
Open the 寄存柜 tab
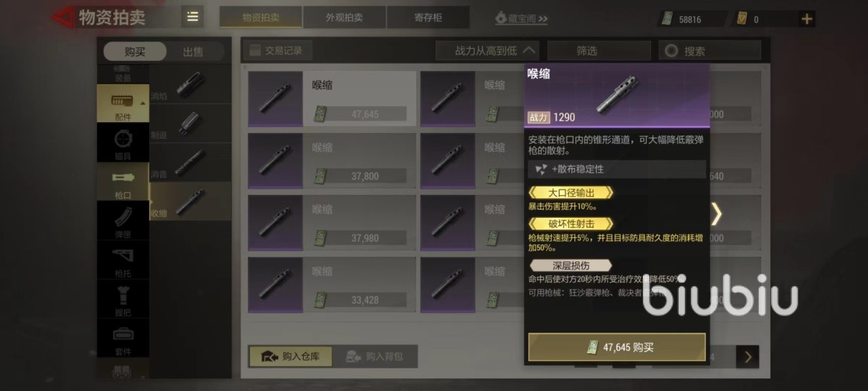click(x=428, y=18)
